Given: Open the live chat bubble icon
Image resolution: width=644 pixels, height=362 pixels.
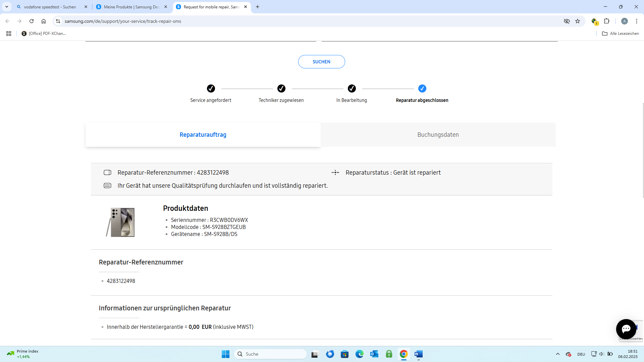Looking at the screenshot, I should point(626,329).
